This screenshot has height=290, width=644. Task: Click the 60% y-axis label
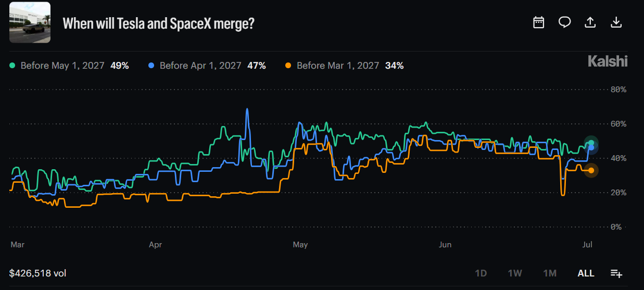(x=618, y=124)
